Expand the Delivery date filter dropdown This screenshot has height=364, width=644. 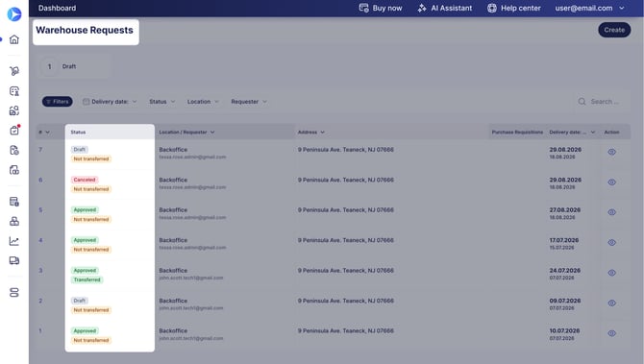pos(110,102)
